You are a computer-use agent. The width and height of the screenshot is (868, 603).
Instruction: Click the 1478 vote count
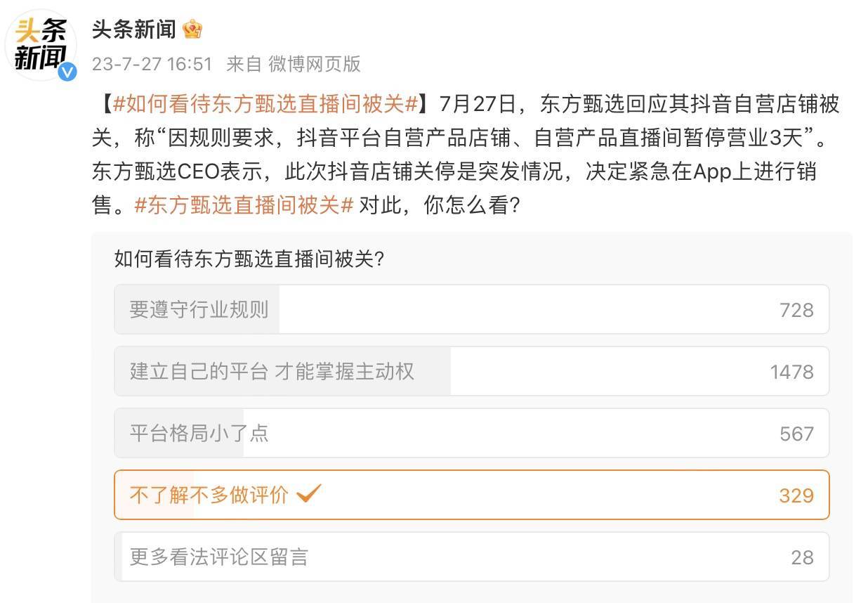[791, 372]
